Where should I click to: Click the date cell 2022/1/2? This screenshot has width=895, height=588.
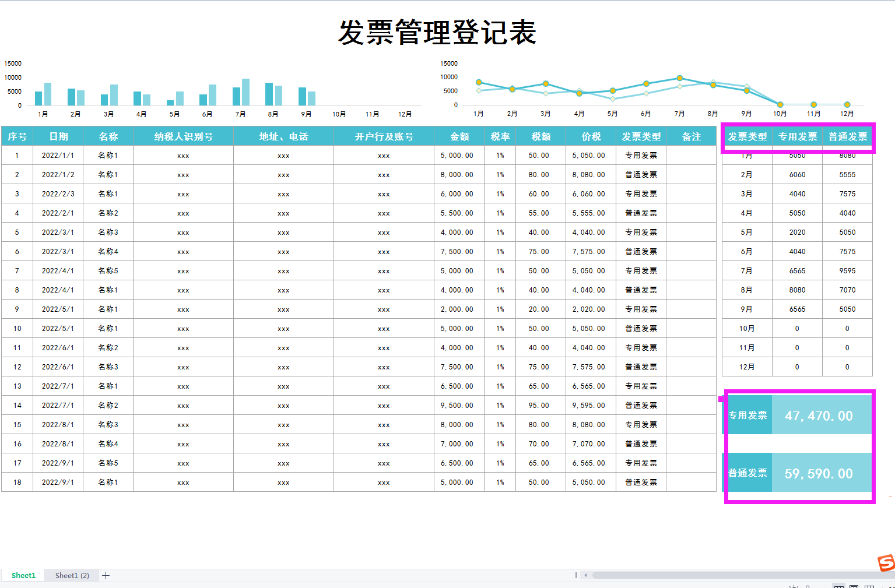click(x=58, y=175)
